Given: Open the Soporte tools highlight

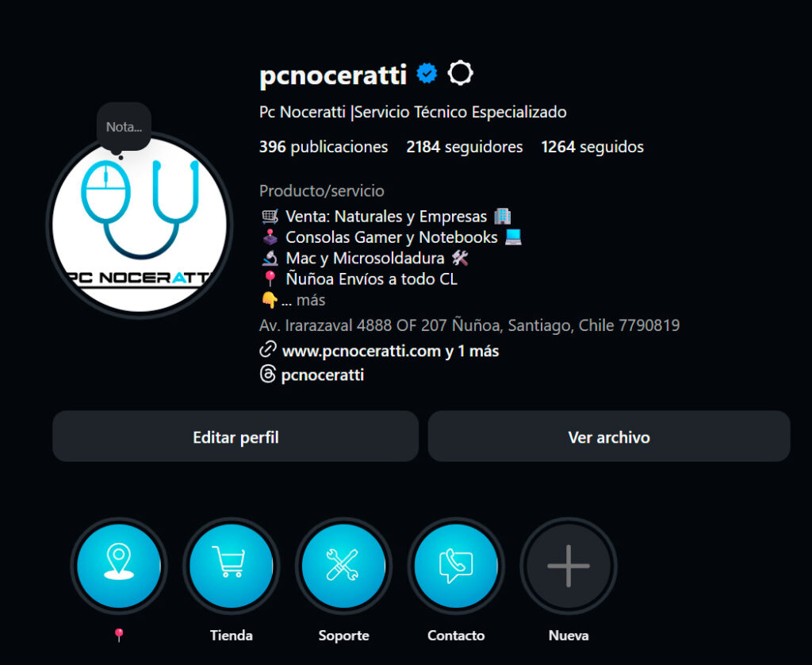Looking at the screenshot, I should pos(344,566).
